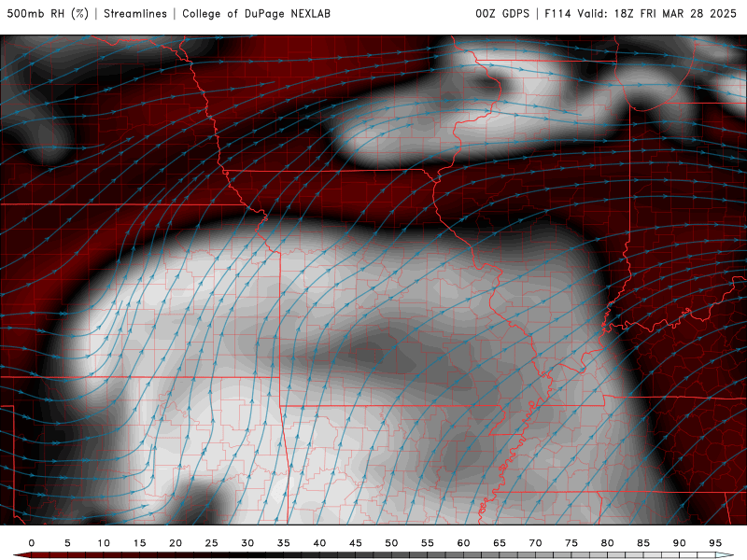Select the "Streamlines" label in header

(135, 14)
